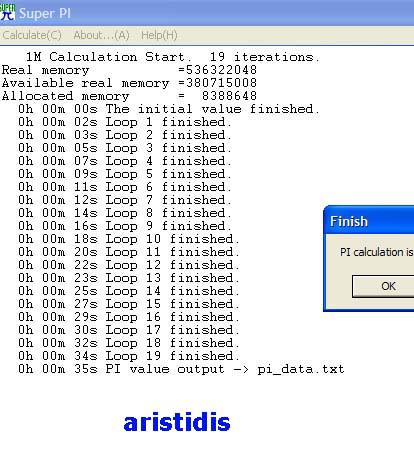The height and width of the screenshot is (474, 414).
Task: Click the 'Loop 8 finished' line
Action: (125, 213)
